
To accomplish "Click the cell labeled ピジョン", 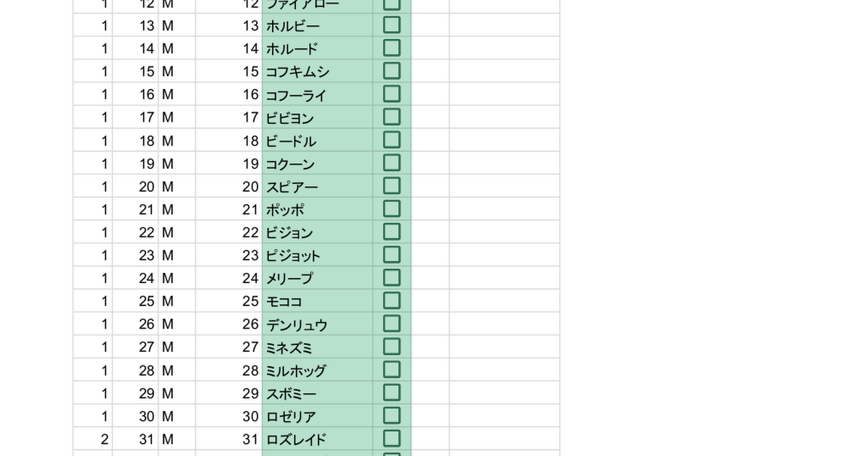I will point(317,232).
